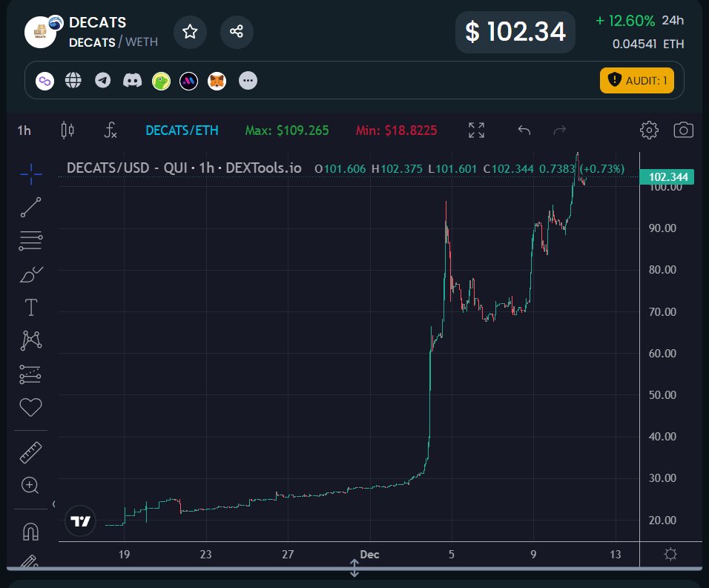
Task: Open chart settings gear
Action: [650, 131]
